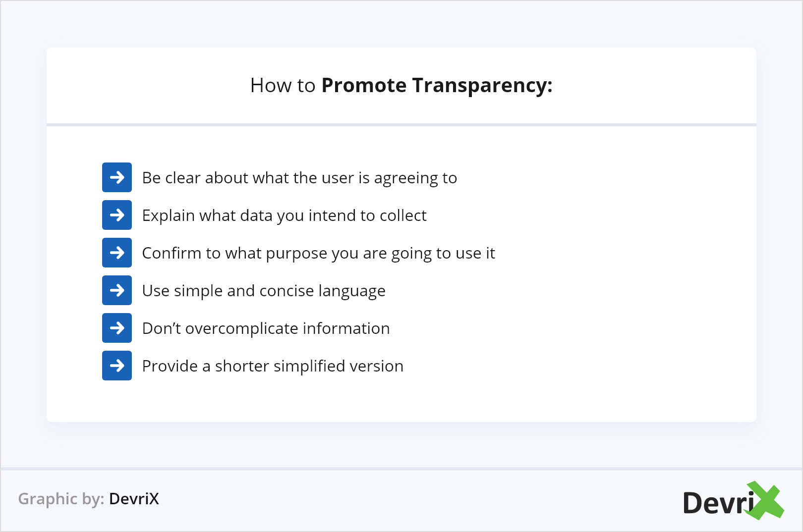Select the text "Be clear about what the user is agreeing to"
Viewport: 803px width, 532px height.
299,178
